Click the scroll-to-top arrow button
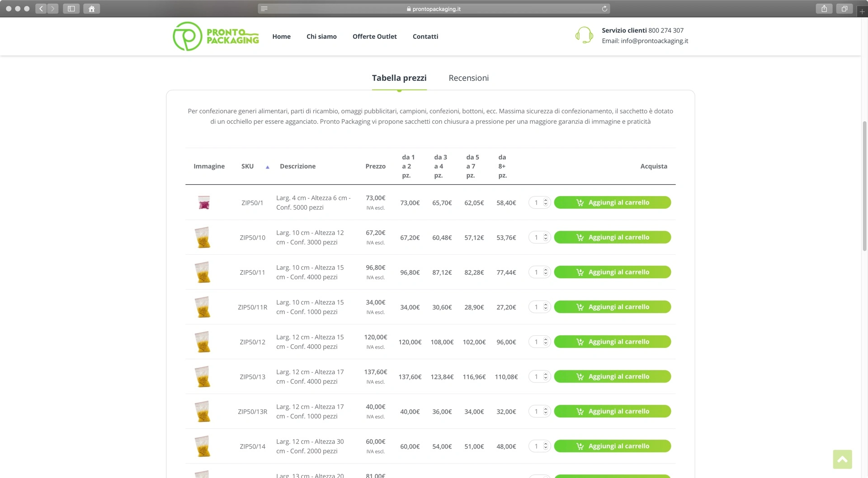Screen dimensions: 868x478 (x=842, y=459)
